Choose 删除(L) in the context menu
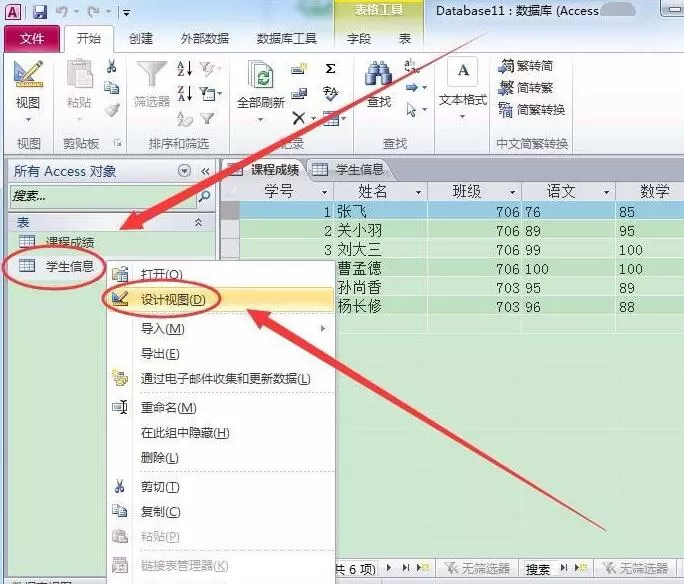 coord(222,458)
